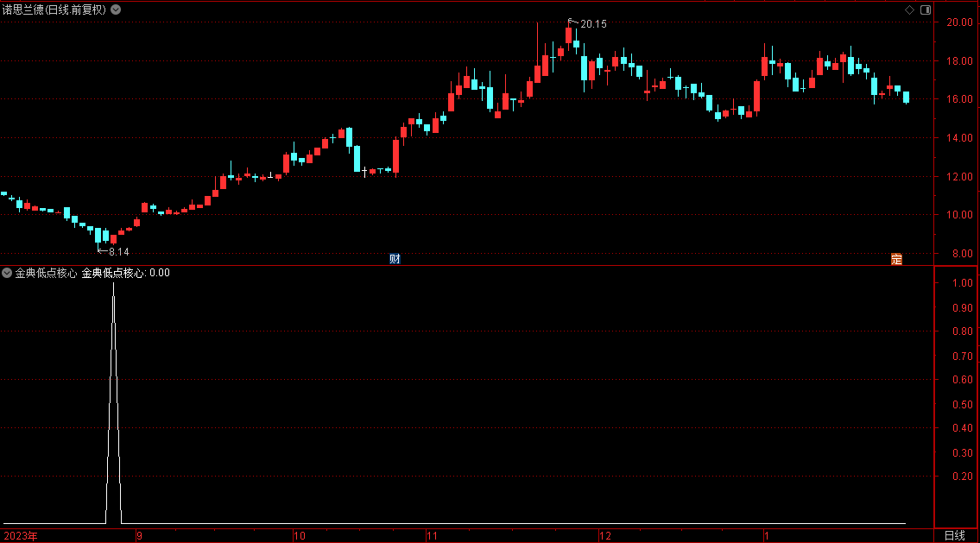Image resolution: width=980 pixels, height=543 pixels.
Task: Click the month 11 marker on time axis
Action: 432,536
